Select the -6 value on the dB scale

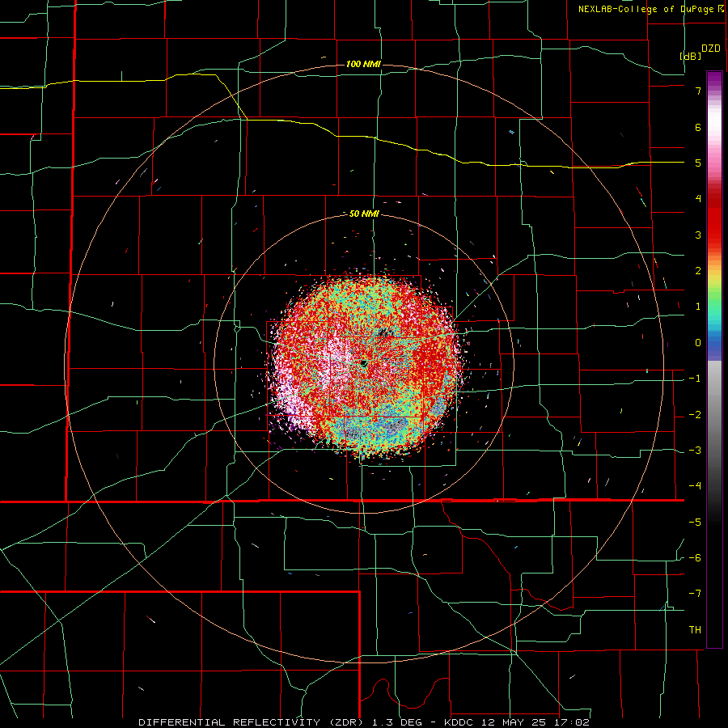(695, 557)
